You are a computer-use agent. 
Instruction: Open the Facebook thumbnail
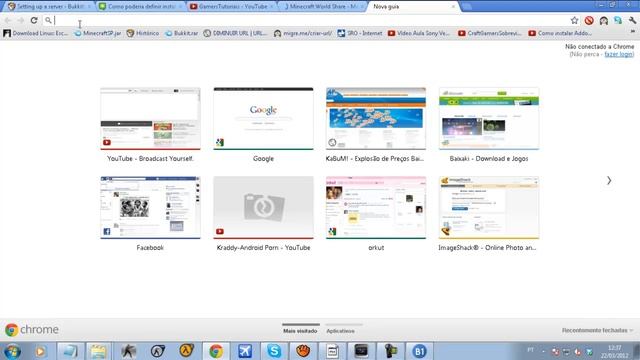[150, 208]
